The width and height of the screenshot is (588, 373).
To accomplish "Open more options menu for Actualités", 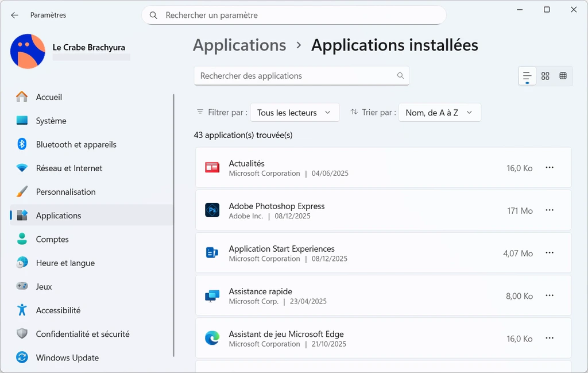I will [x=550, y=167].
